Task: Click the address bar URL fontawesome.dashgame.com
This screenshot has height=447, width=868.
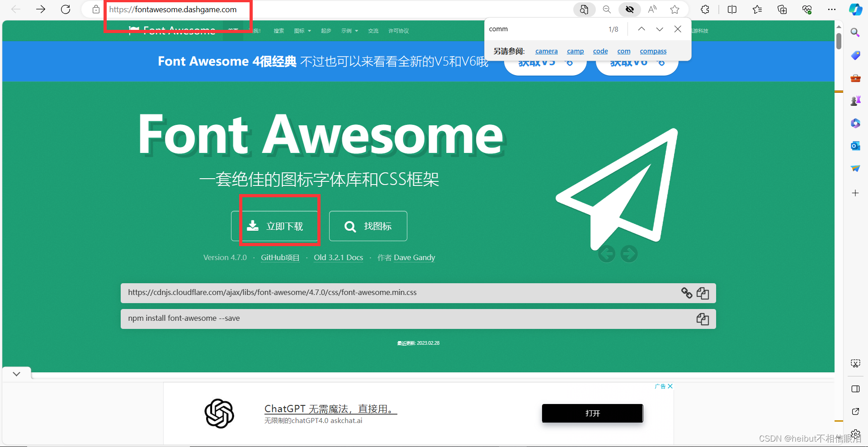Action: [173, 10]
